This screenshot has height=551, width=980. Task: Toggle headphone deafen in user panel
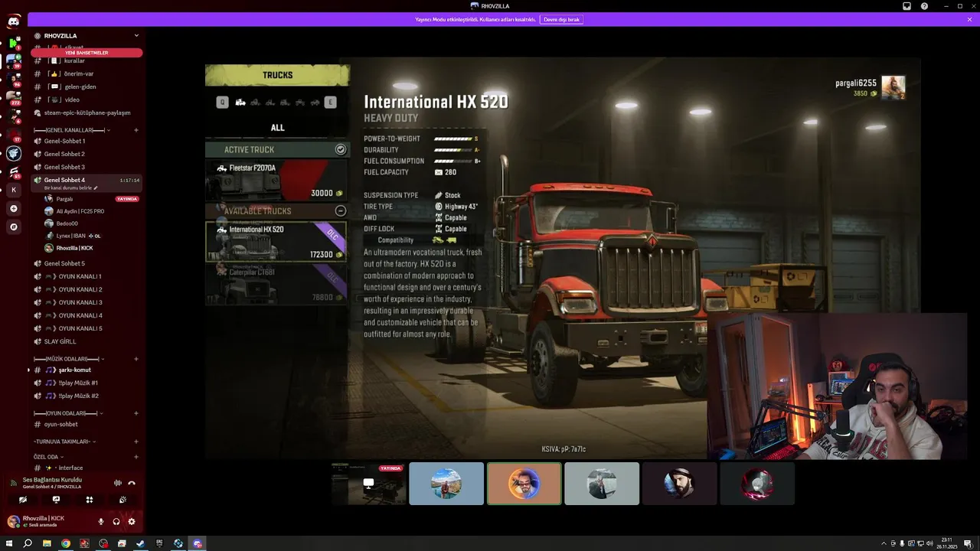coord(116,521)
